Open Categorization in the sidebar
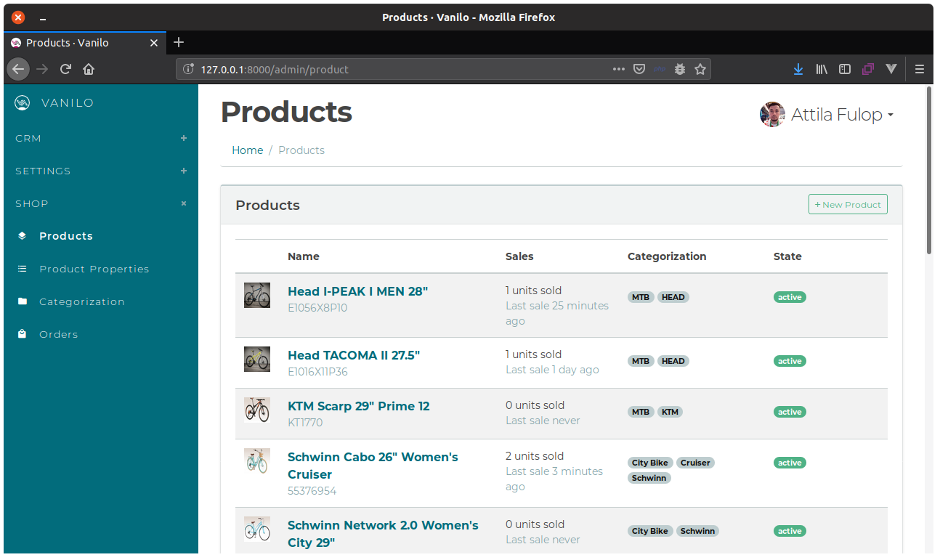The image size is (940, 560). [x=82, y=301]
